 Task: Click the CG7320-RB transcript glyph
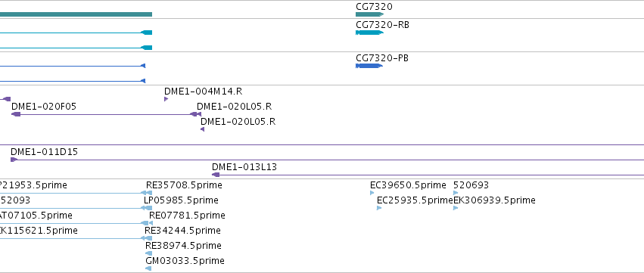tap(369, 33)
